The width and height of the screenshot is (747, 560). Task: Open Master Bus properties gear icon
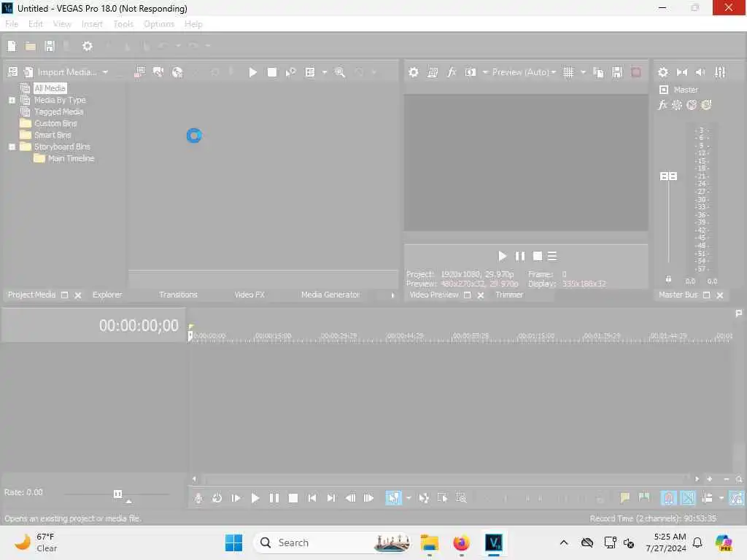click(x=663, y=72)
